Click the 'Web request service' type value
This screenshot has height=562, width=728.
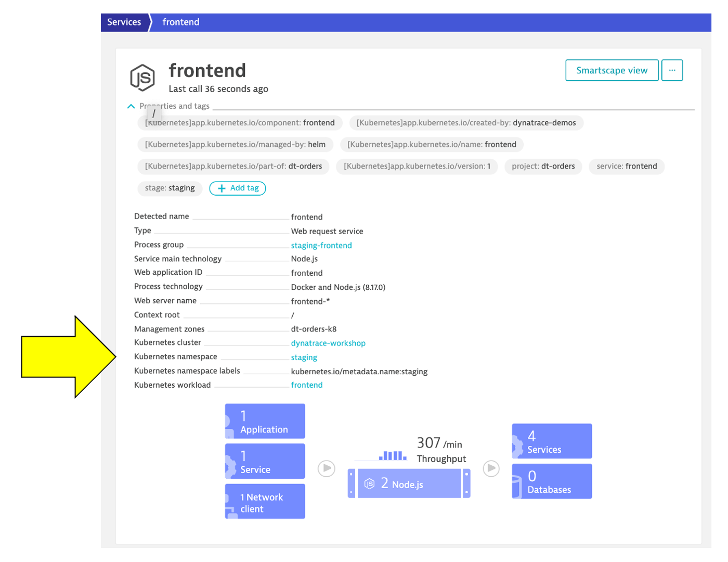(x=327, y=232)
